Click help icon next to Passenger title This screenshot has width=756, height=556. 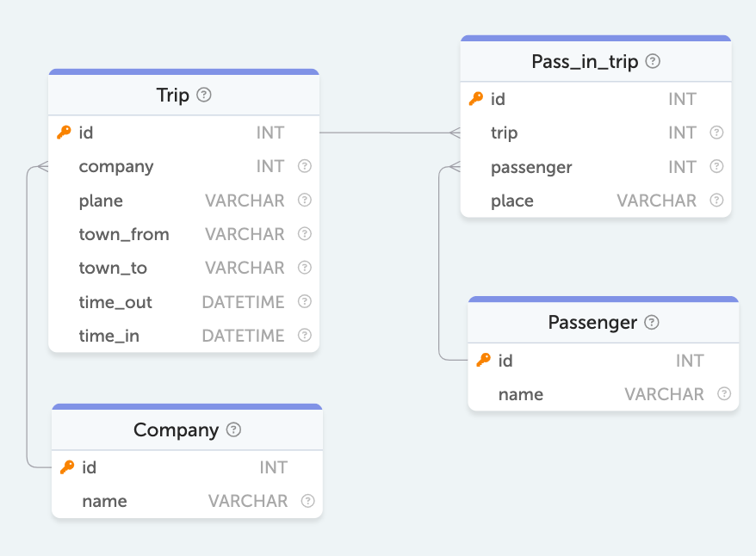[652, 323]
